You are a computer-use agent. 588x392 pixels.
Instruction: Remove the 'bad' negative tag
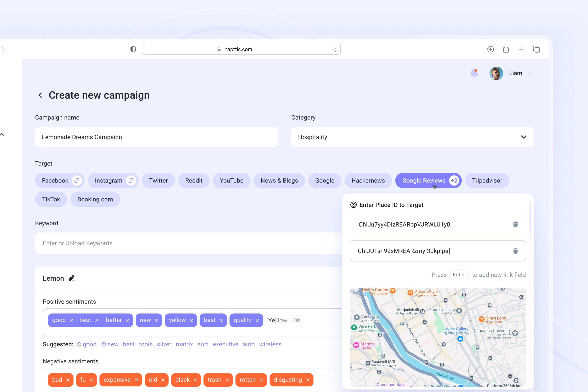(68, 380)
